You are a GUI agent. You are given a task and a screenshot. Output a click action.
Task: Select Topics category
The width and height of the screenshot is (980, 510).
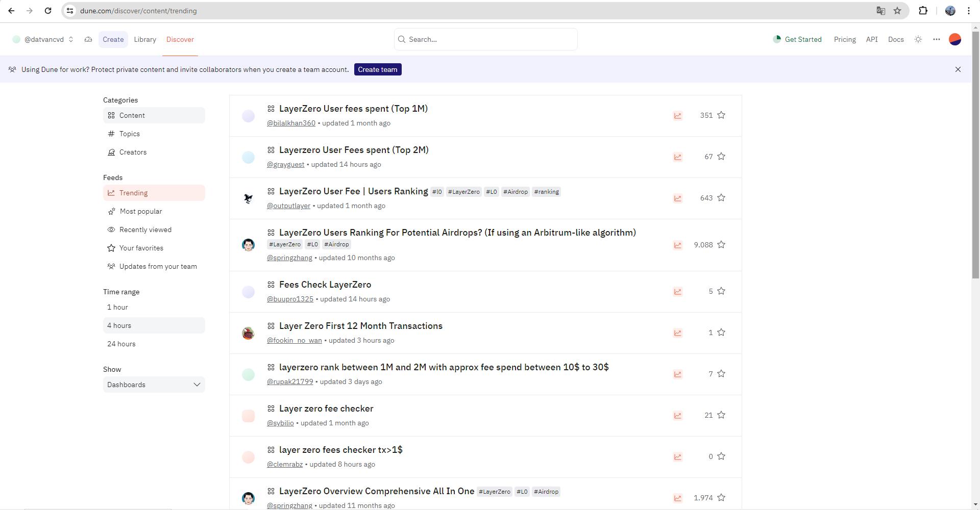tap(154, 134)
